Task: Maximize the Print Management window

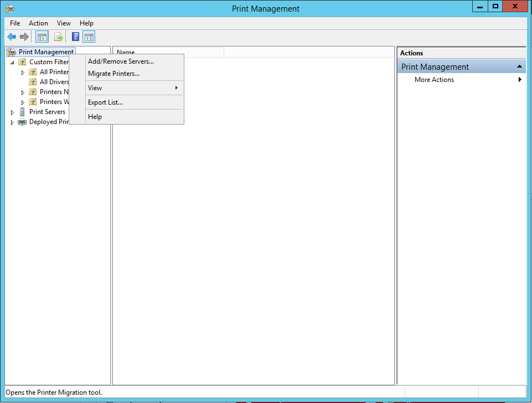Action: [495, 7]
